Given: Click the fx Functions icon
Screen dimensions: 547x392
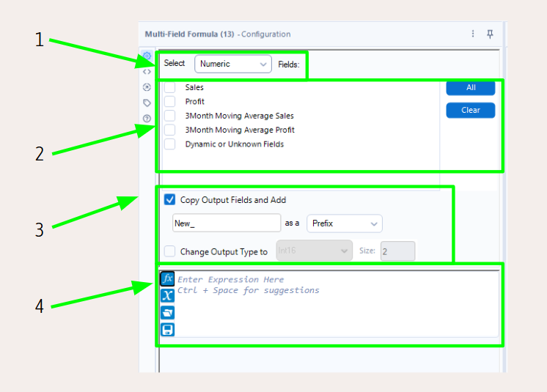Looking at the screenshot, I should [x=167, y=278].
